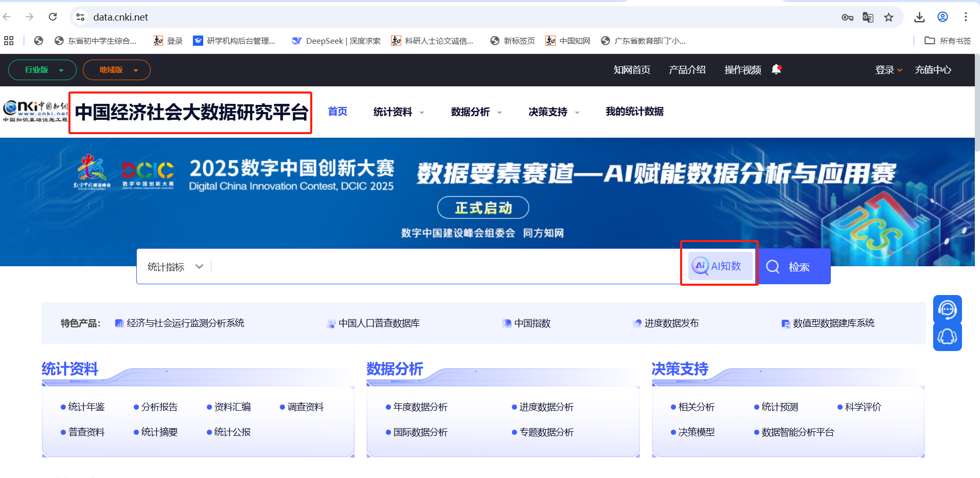This screenshot has width=980, height=478.
Task: Open the 登录 dropdown in top bar
Action: click(x=888, y=70)
